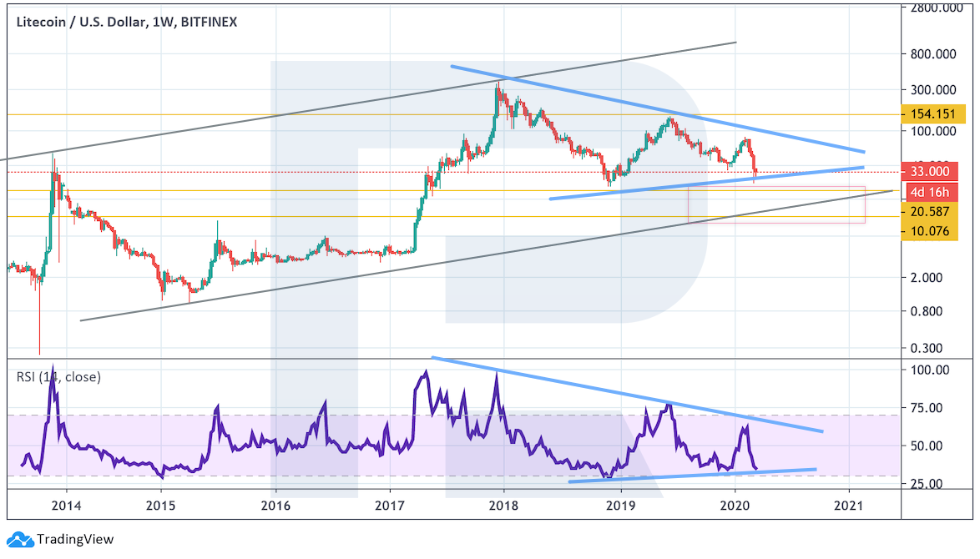Click the 2800.000 value on price scale

click(935, 8)
